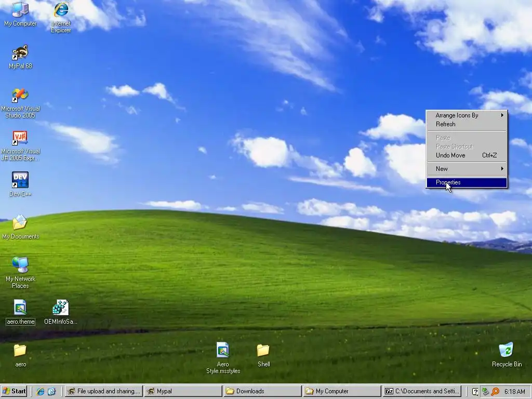
Task: Switch to the C:\Documents and Setti... taskbar window
Action: click(x=422, y=391)
